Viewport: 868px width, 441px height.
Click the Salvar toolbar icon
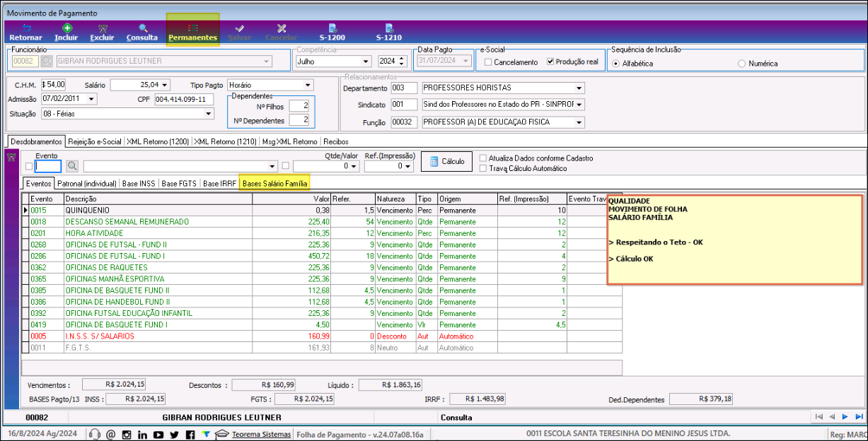(x=239, y=28)
